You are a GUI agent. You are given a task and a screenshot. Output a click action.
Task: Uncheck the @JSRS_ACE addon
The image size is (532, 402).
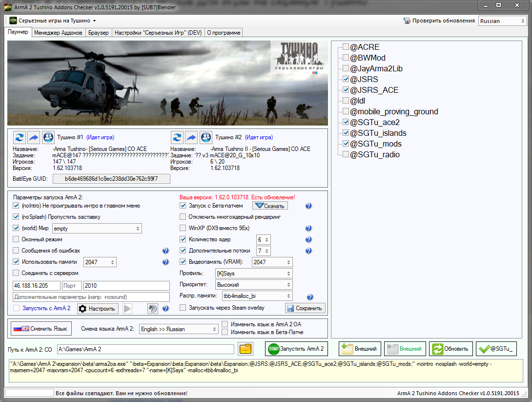(x=346, y=90)
